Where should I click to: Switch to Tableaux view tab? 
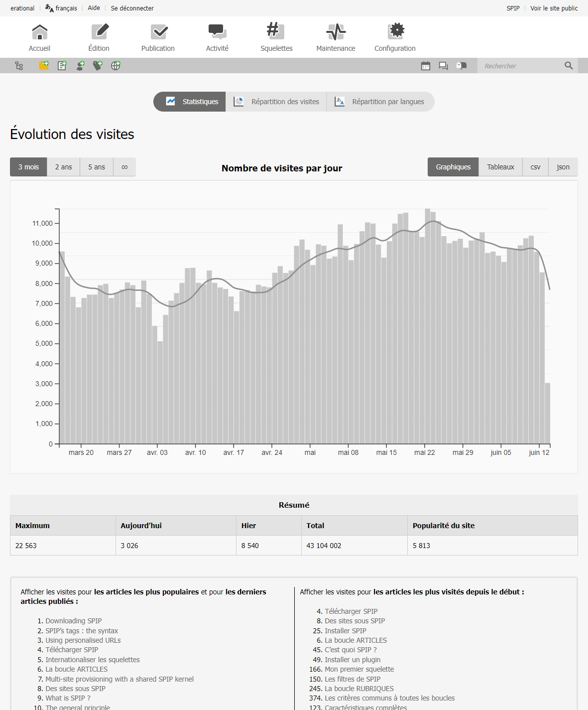tap(500, 167)
